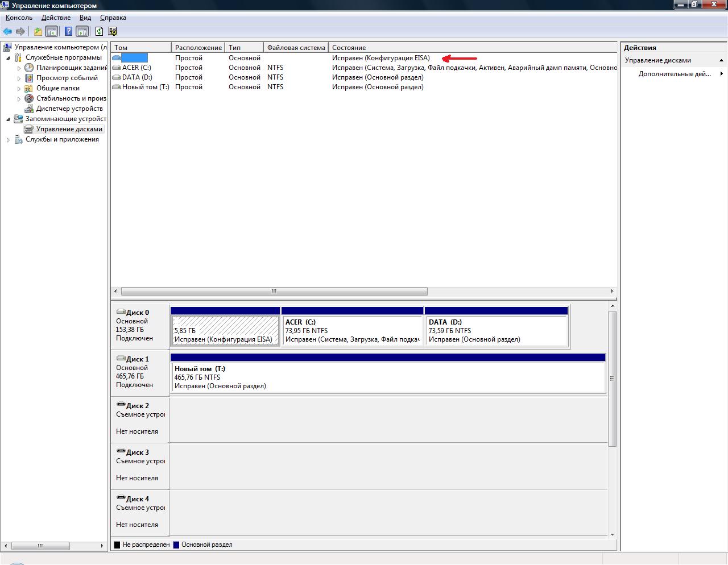Sort by the Файловая система column header
728x565 pixels.
pos(296,48)
